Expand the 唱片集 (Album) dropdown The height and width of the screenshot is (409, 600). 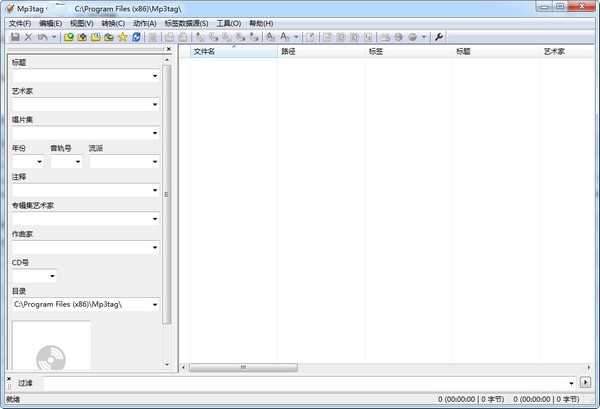[x=155, y=133]
